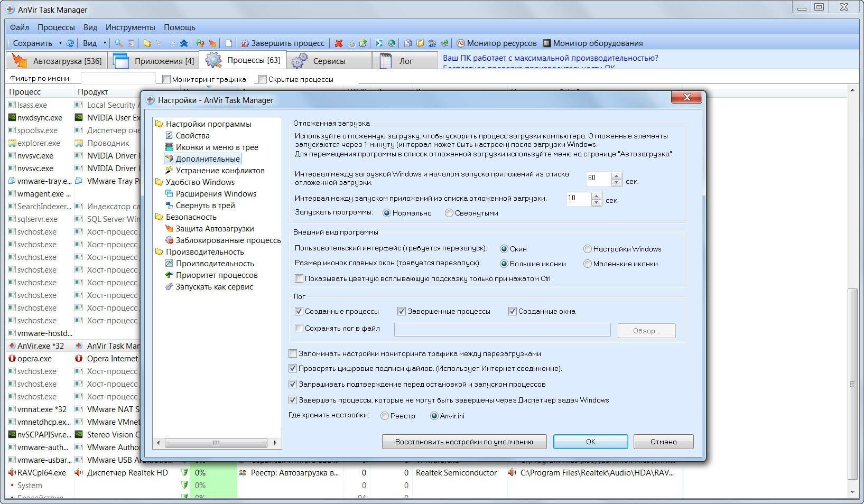The image size is (864, 504).
Task: Select Запускать как сервис tree item
Action: pyautogui.click(x=209, y=287)
